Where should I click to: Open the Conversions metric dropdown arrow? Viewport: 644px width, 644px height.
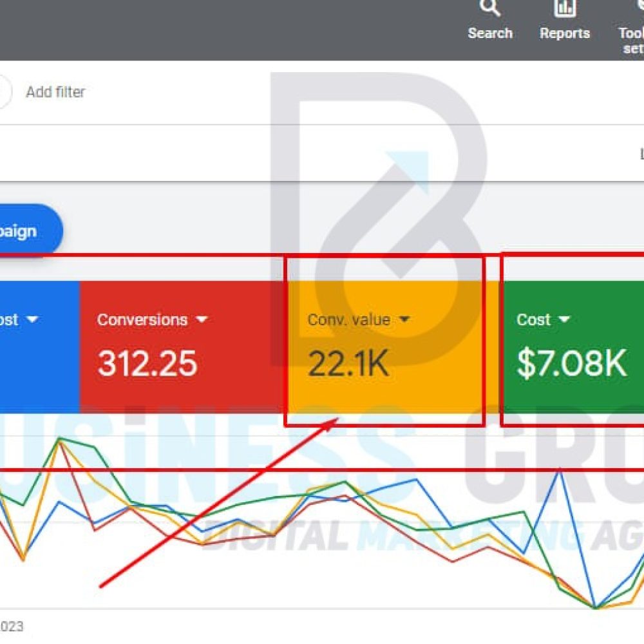(x=202, y=319)
